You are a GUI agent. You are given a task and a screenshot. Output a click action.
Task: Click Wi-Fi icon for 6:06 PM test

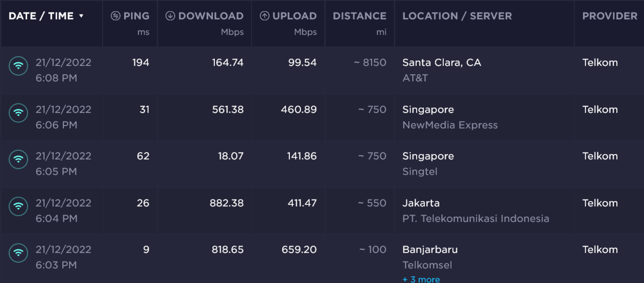click(19, 113)
